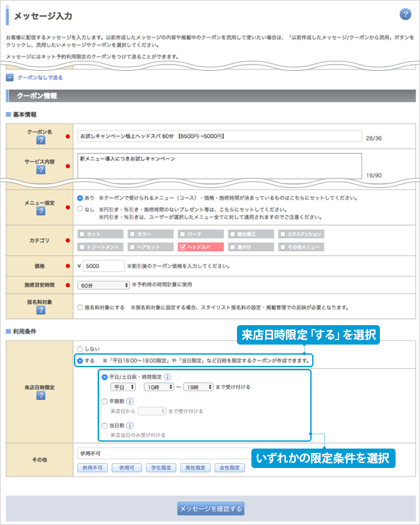The width and height of the screenshot is (420, 525).
Task: Collapse the クーポンなしで送る section
Action: click(x=10, y=78)
